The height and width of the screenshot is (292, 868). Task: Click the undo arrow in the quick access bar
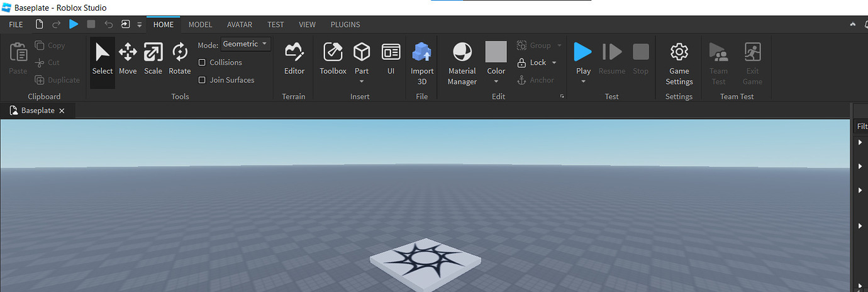point(108,25)
